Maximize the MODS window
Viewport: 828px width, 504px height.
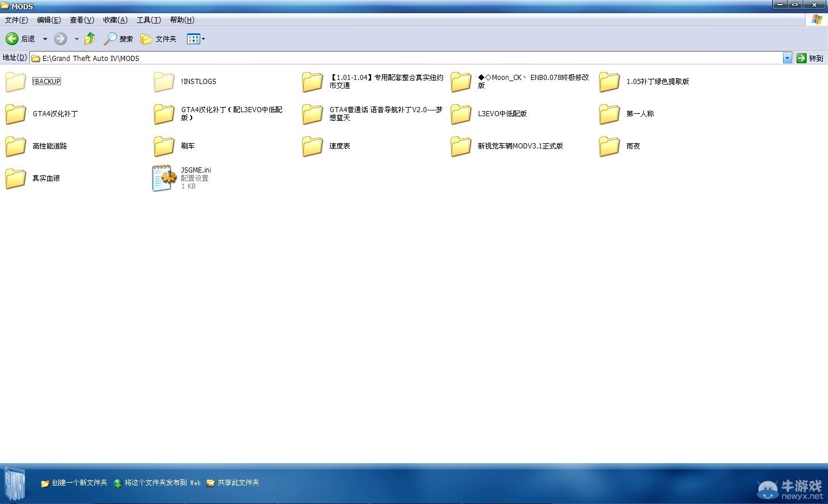tap(796, 5)
